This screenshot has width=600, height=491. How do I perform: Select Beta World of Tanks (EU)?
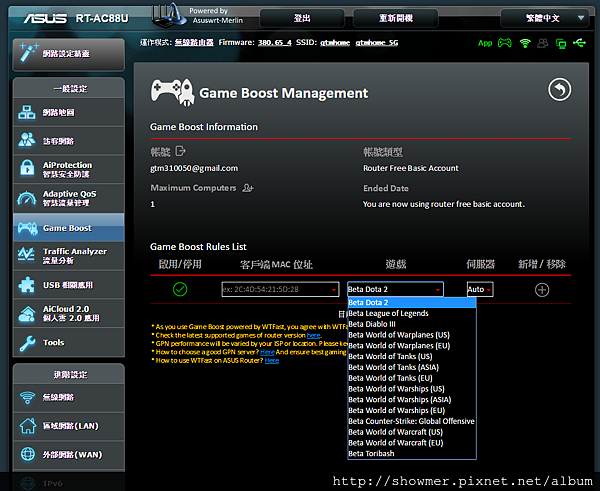coord(412,378)
